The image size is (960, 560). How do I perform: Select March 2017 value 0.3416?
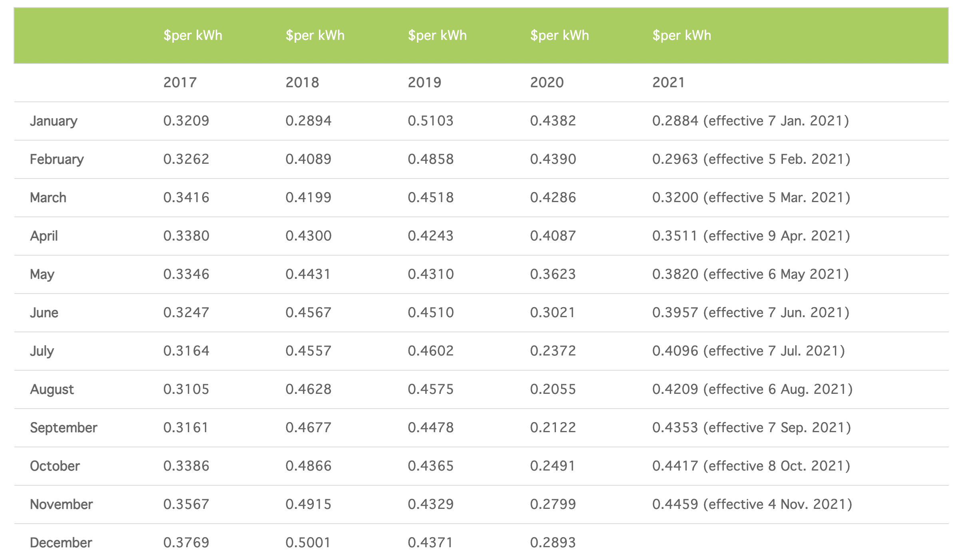point(186,197)
